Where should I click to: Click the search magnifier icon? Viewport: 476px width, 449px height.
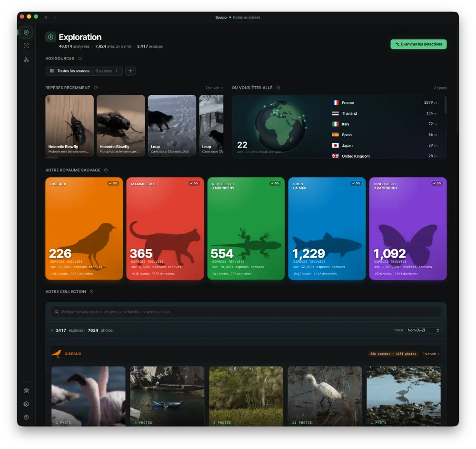(57, 312)
